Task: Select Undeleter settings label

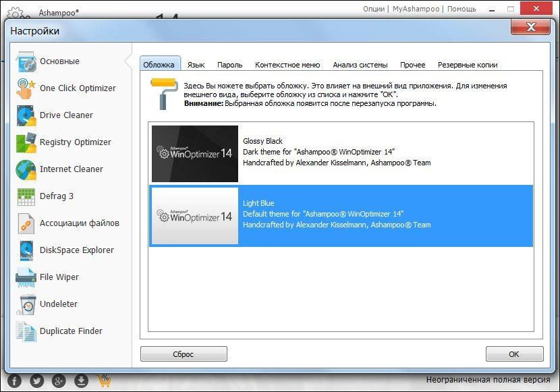Action: pyautogui.click(x=59, y=304)
